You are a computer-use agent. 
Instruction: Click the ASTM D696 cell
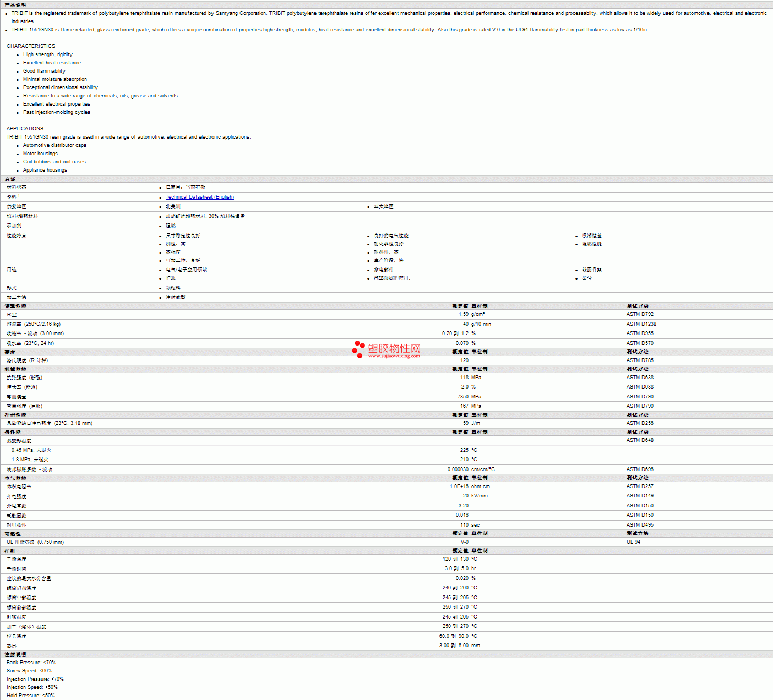640,469
